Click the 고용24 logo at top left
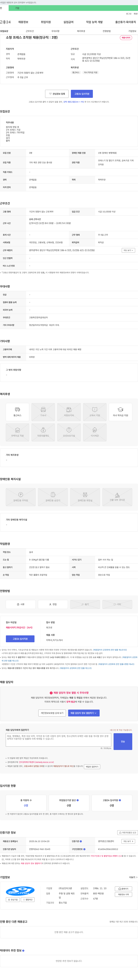The image size is (138, 980). (x=5, y=22)
